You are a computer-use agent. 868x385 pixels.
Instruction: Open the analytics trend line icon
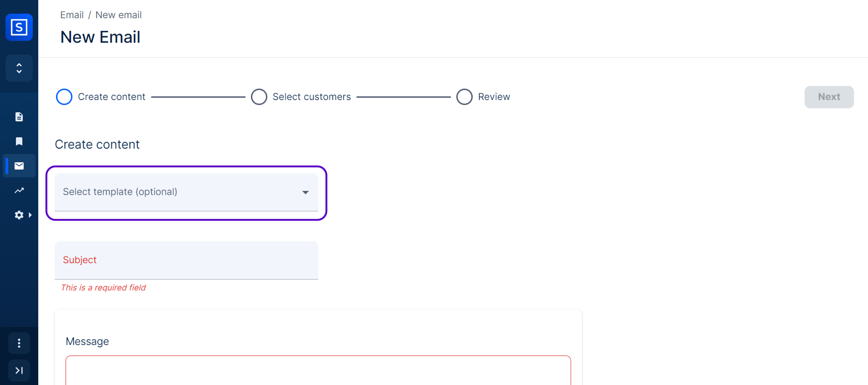19,191
